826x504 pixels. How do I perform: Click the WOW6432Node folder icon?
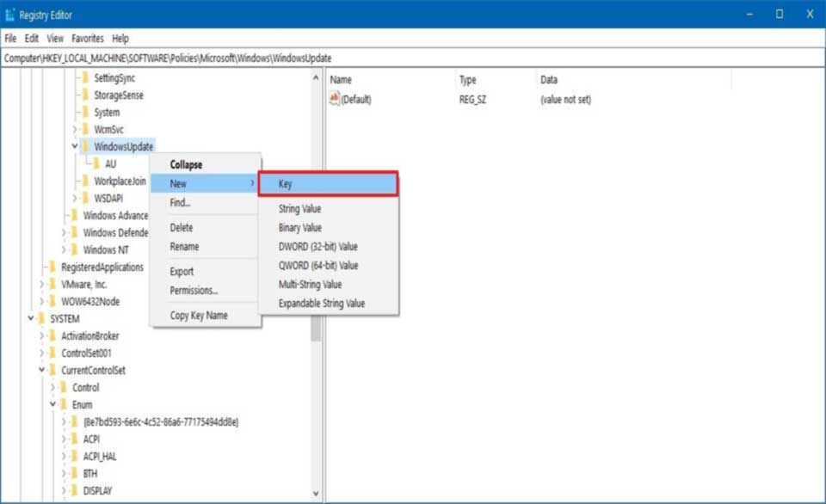[52, 301]
